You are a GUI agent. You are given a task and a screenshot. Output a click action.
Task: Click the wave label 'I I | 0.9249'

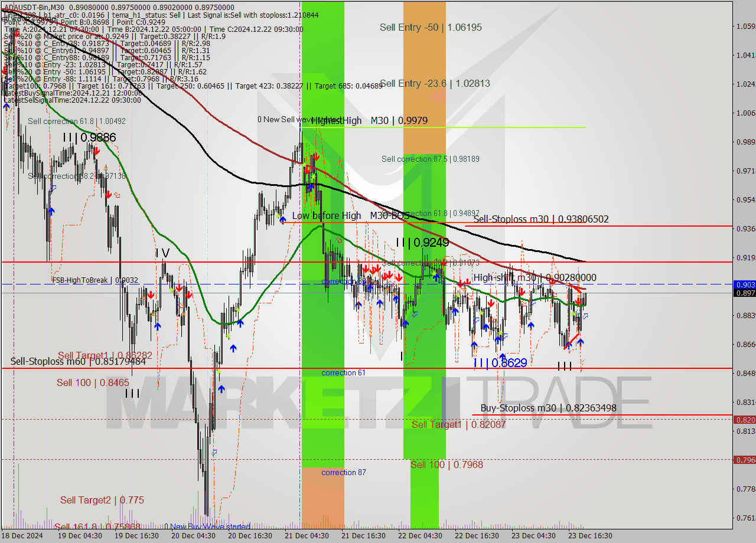coord(422,243)
